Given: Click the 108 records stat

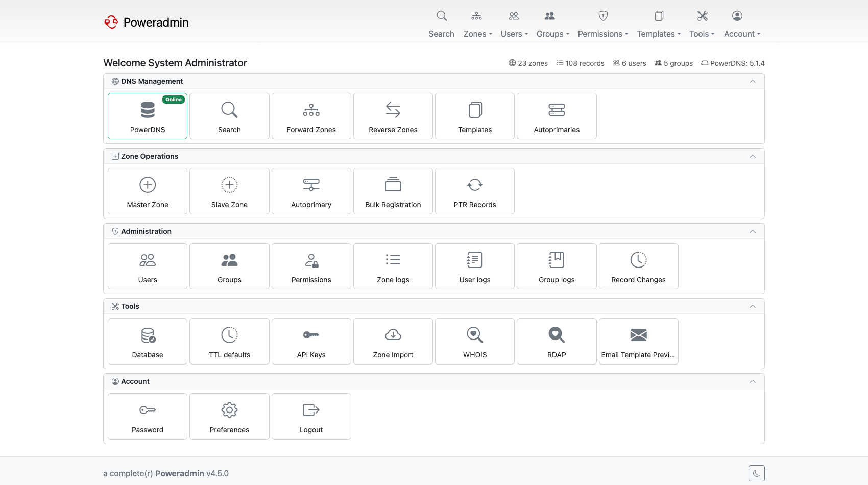Looking at the screenshot, I should pos(580,63).
